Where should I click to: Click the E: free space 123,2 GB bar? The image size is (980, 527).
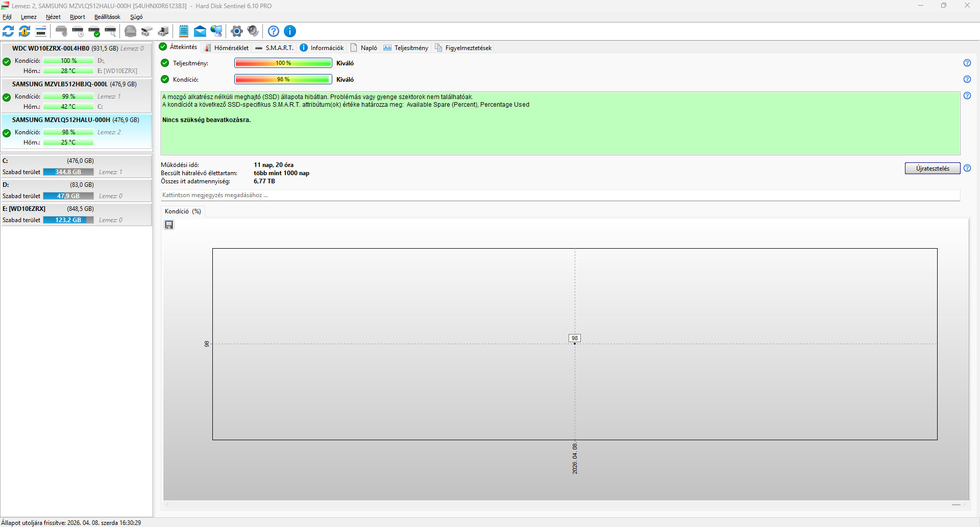[x=68, y=220]
